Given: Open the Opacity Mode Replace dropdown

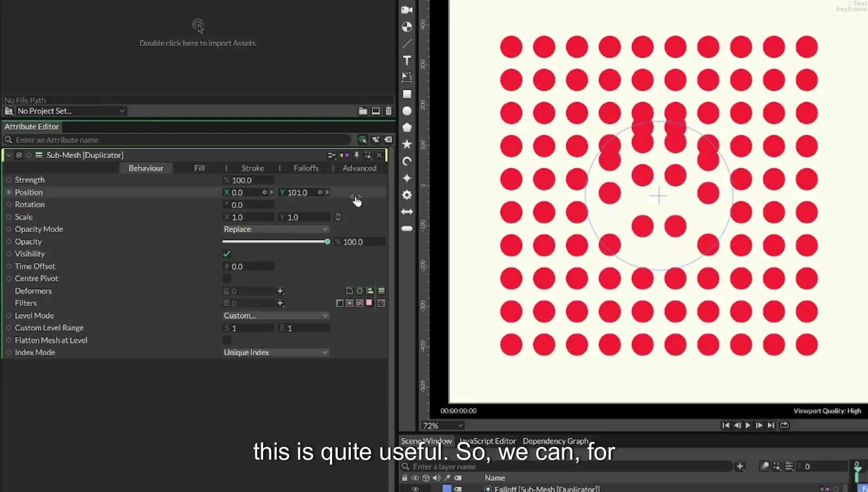Looking at the screenshot, I should [276, 229].
